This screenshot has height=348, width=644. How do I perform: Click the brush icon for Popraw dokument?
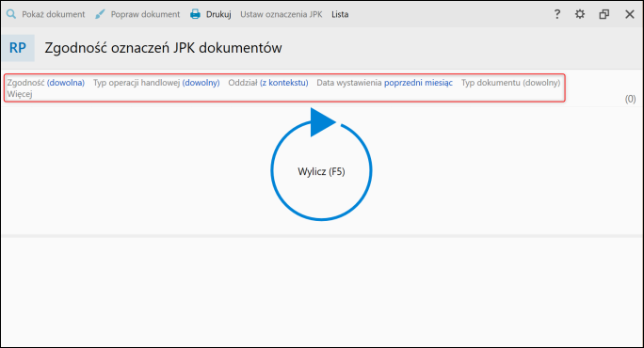tap(100, 14)
